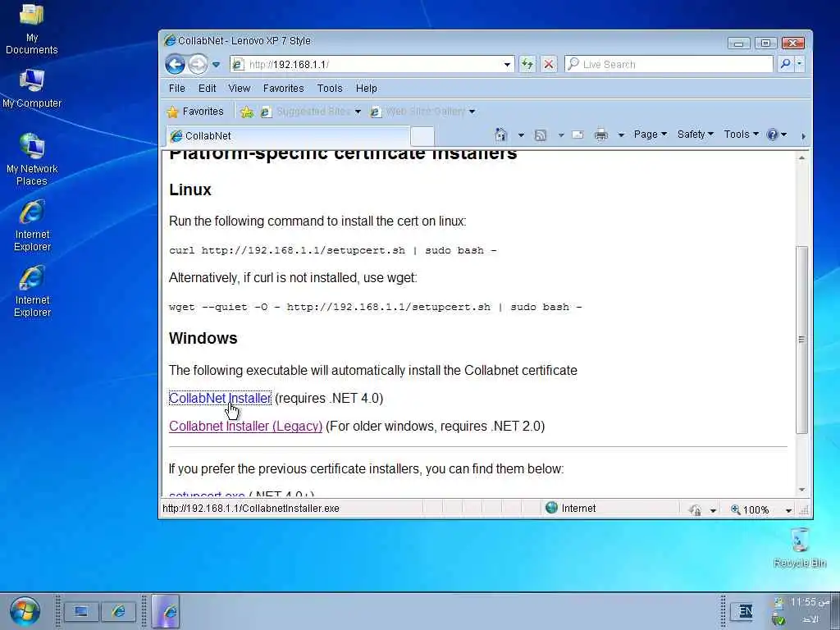Screen dimensions: 840x630
Task: Click the Print icon in command bar
Action: [601, 135]
